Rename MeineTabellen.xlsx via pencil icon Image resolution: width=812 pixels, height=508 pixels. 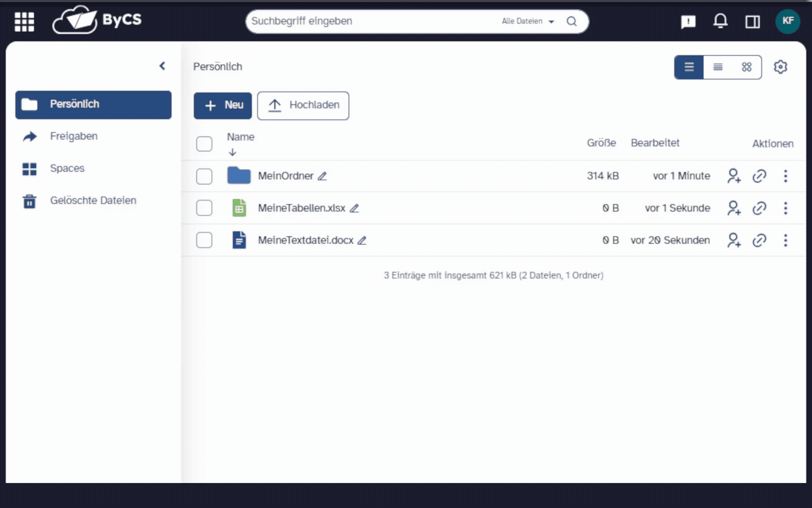point(354,208)
